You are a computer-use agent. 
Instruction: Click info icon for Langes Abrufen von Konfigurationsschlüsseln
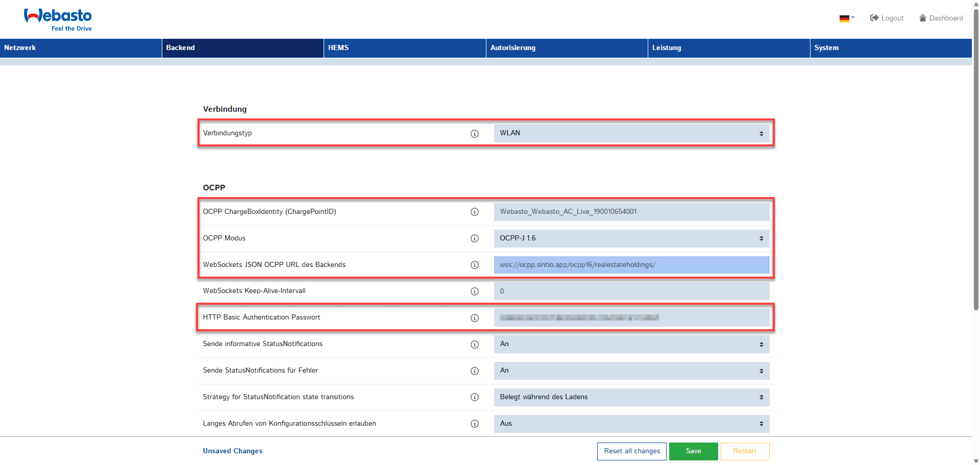click(x=475, y=424)
